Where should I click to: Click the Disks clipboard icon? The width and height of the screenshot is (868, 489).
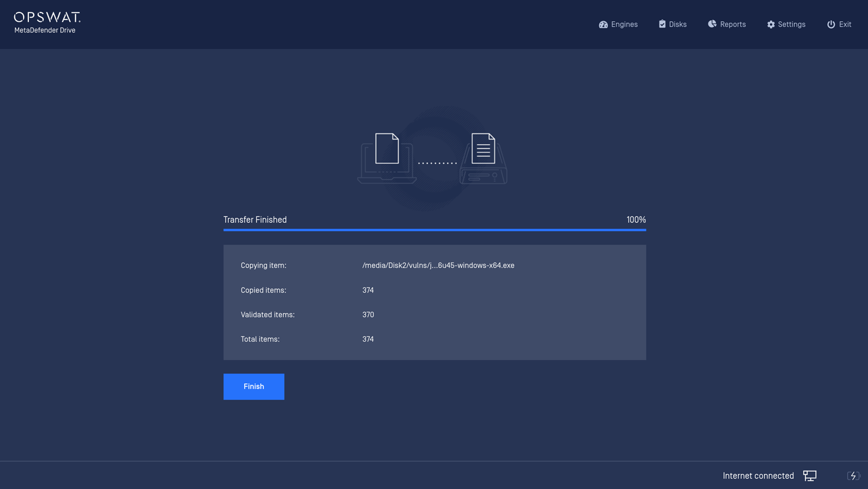click(x=662, y=24)
